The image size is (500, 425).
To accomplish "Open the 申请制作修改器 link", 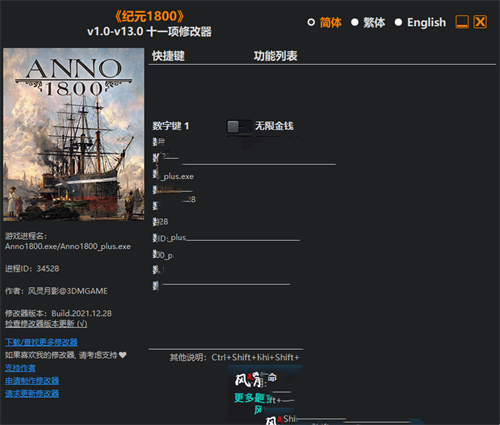I will (32, 381).
